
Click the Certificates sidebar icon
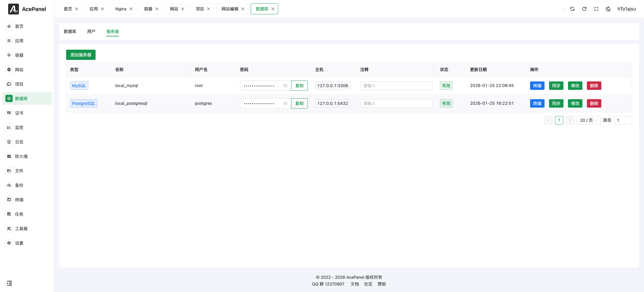click(x=9, y=113)
